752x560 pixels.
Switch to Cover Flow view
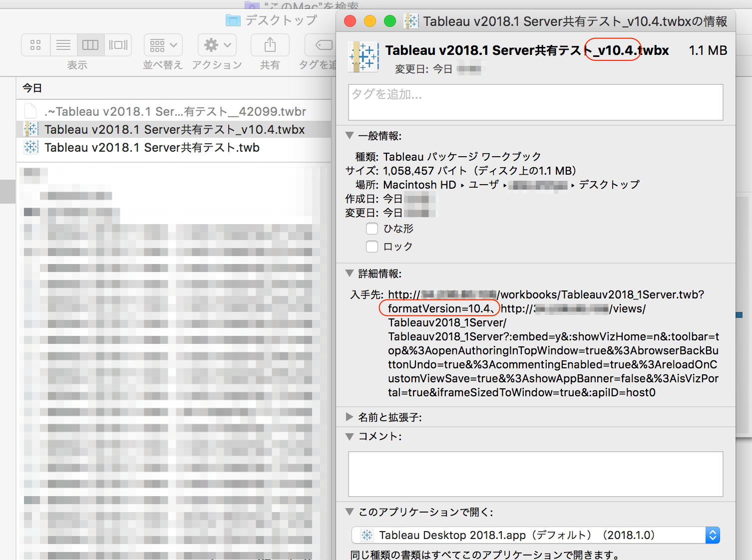coord(118,45)
